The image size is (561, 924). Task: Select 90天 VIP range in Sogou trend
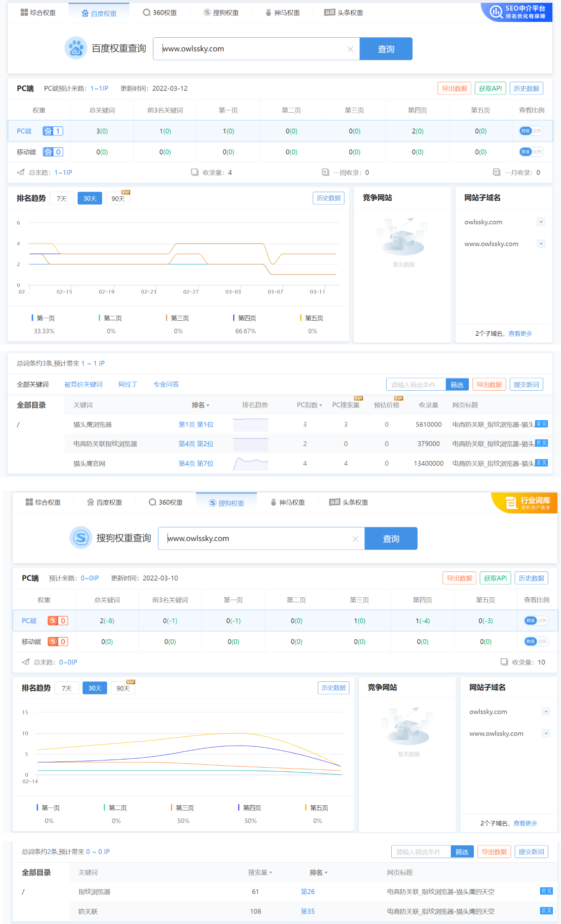[x=123, y=688]
